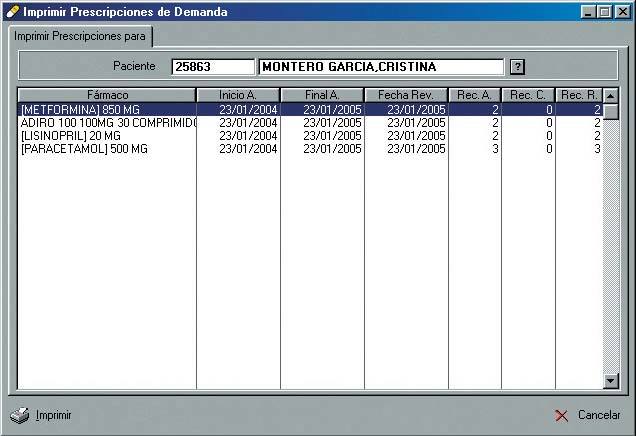Click the question mark patient lookup button

[x=517, y=67]
